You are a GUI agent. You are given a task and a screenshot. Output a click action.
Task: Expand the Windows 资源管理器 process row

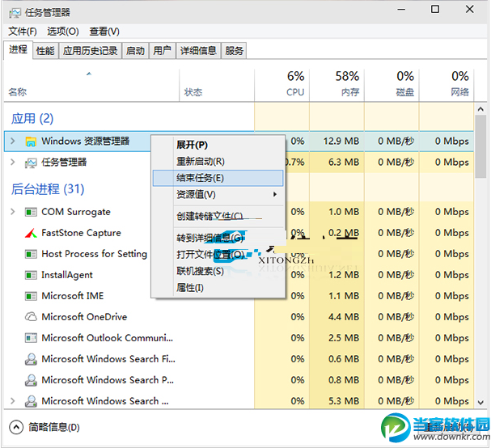tap(12, 142)
